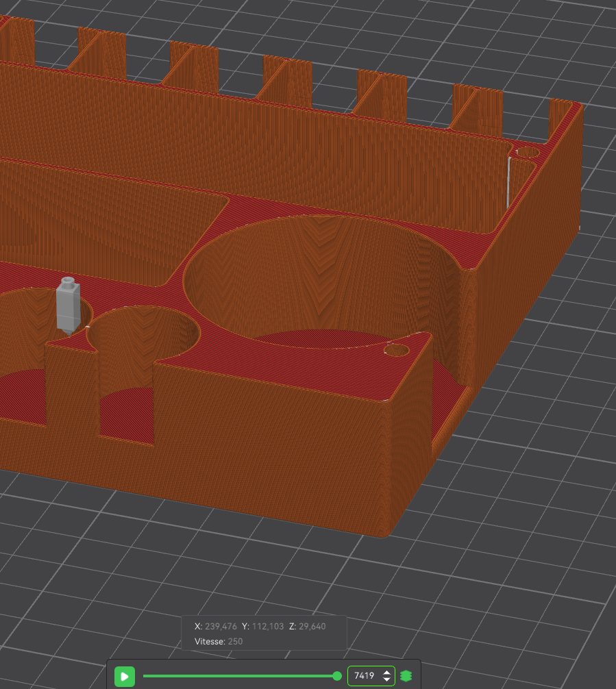This screenshot has height=689, width=616.
Task: Click empty build plate grid below the model
Action: (308, 580)
